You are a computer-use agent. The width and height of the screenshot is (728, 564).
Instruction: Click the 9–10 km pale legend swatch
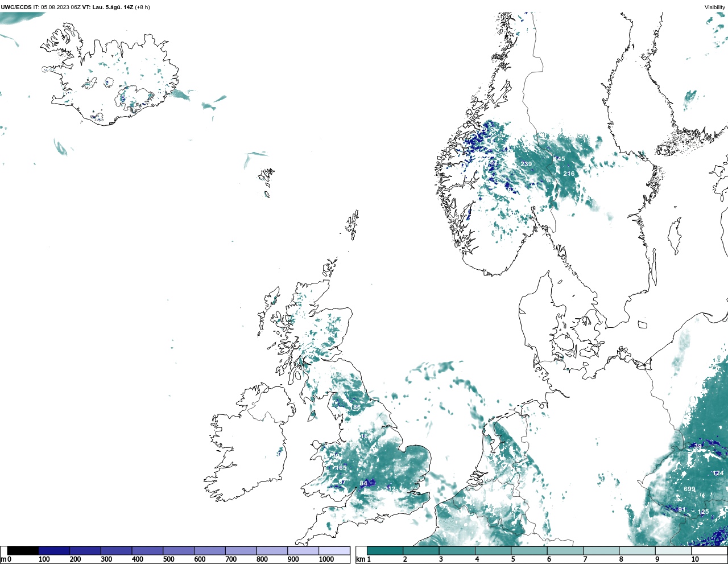tap(674, 550)
